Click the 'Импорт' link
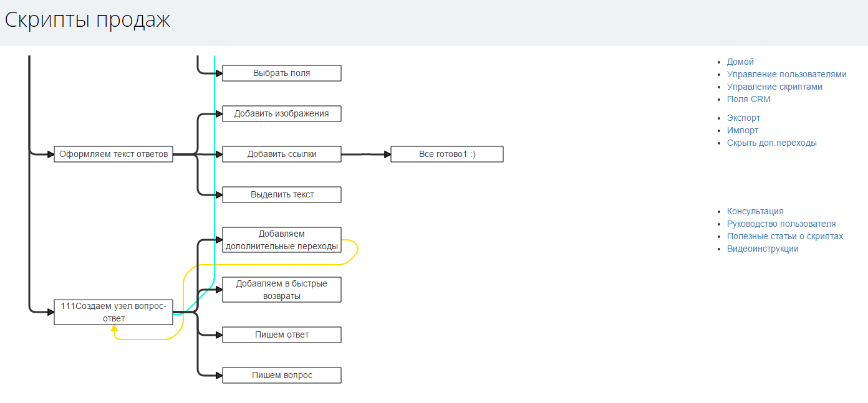The height and width of the screenshot is (403, 868). [x=743, y=130]
